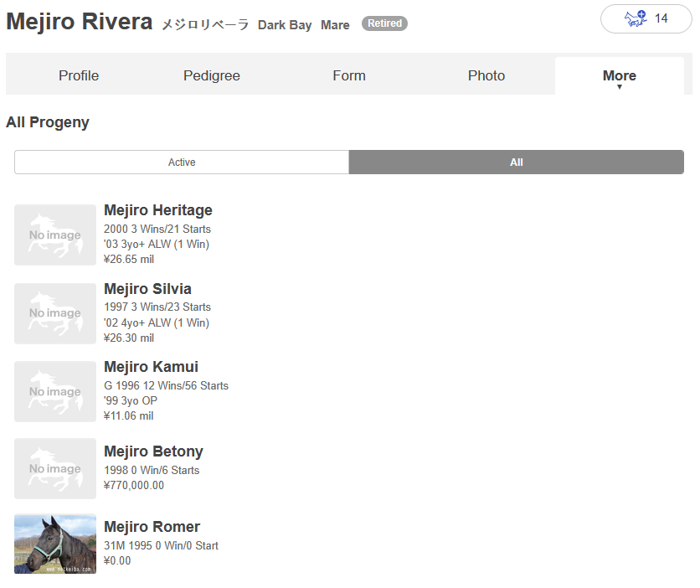Click '31M 1995 0 Win/0 Start' text

click(161, 545)
